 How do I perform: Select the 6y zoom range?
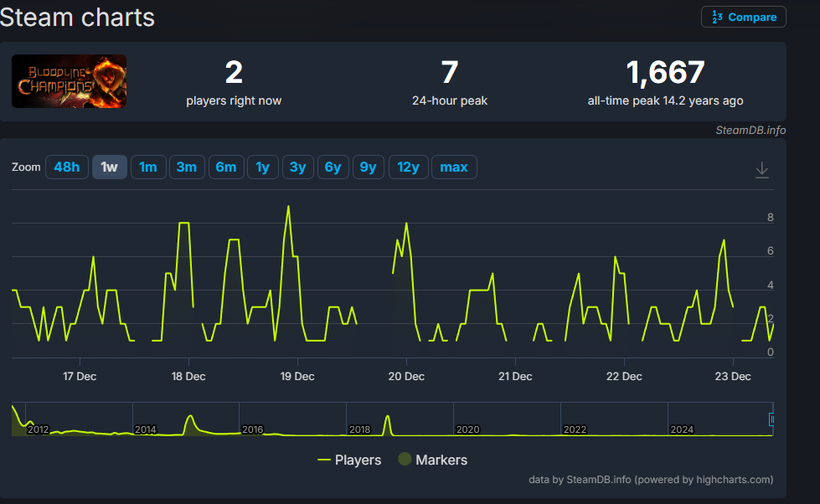pyautogui.click(x=333, y=167)
